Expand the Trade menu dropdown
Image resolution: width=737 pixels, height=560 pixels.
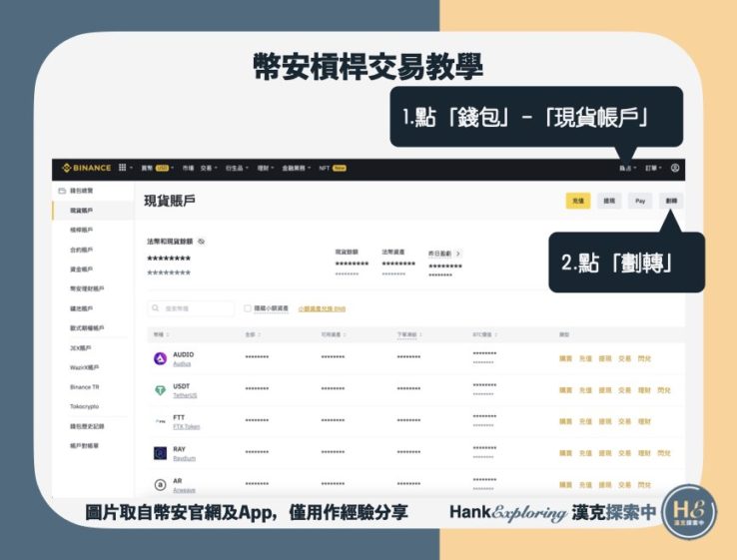point(209,168)
